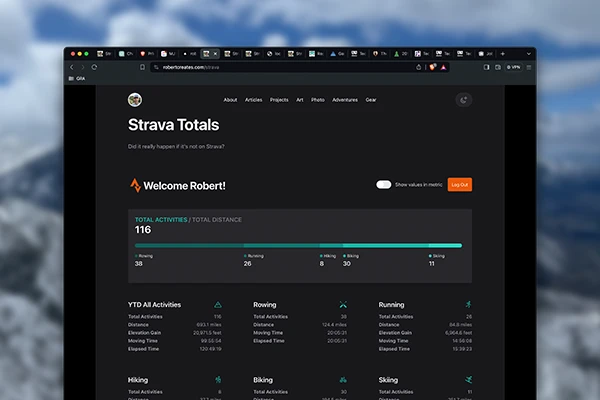The height and width of the screenshot is (400, 600).
Task: Click the Skiing legend count '11'
Action: [432, 264]
